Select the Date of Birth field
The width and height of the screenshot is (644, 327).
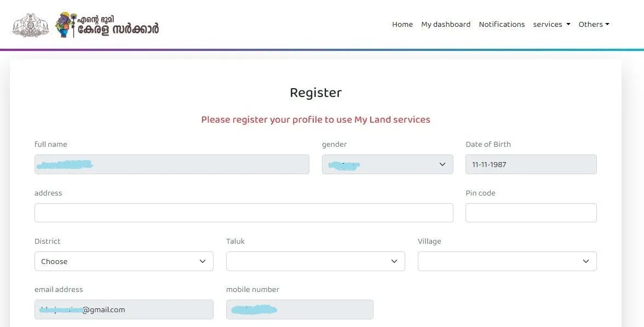click(x=531, y=164)
